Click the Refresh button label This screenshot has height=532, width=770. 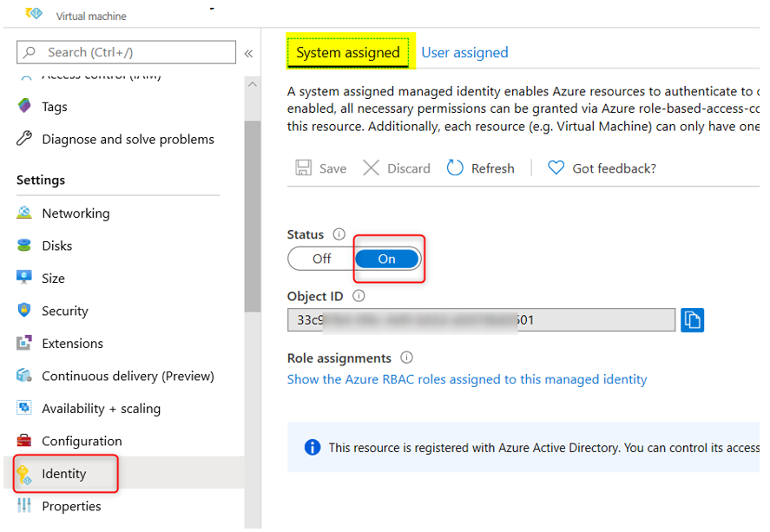(492, 168)
